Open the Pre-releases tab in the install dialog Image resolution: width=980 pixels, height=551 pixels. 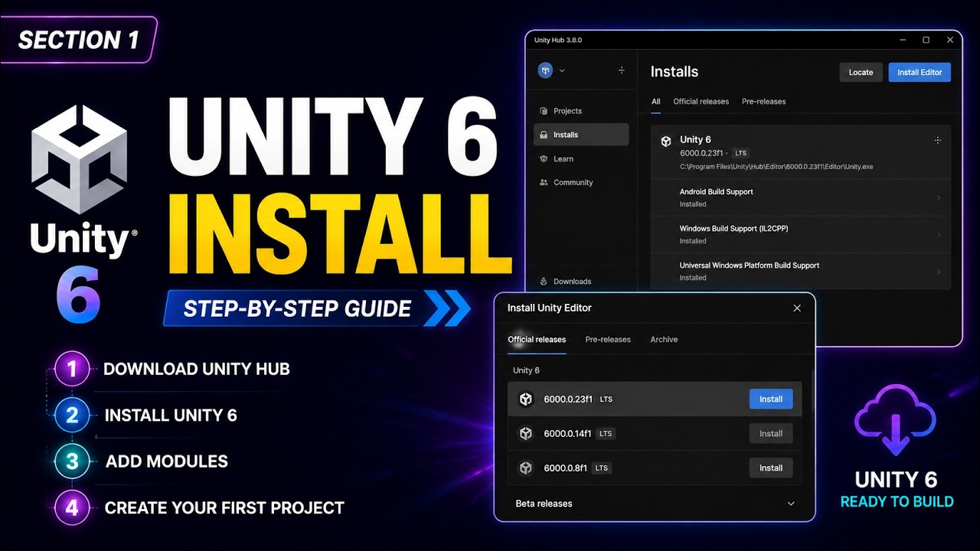[608, 339]
